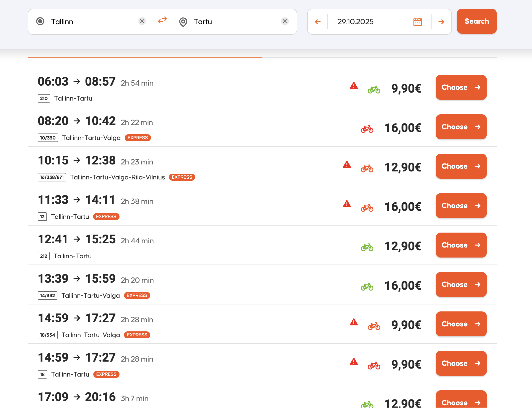
Task: Click train number 14/332 badge
Action: [47, 295]
